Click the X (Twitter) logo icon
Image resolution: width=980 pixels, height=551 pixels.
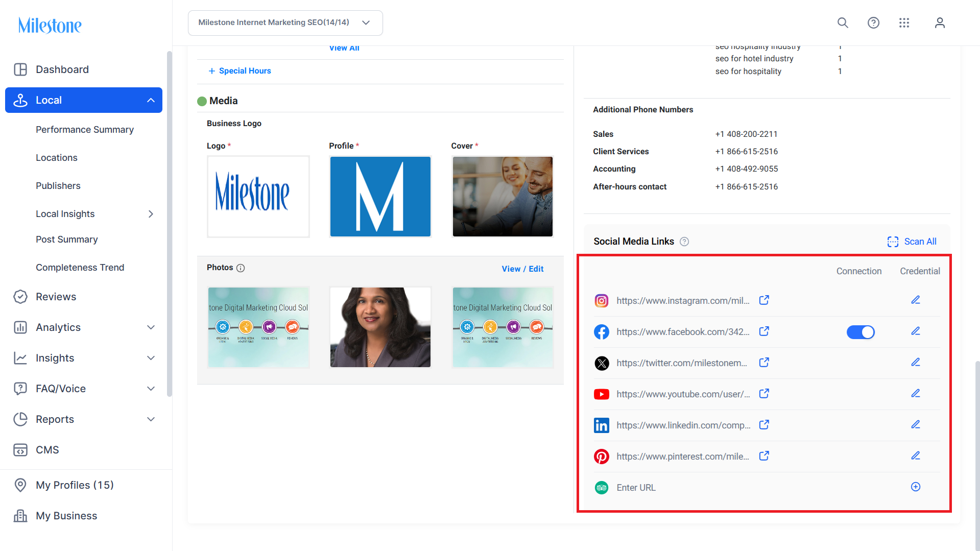click(x=602, y=363)
